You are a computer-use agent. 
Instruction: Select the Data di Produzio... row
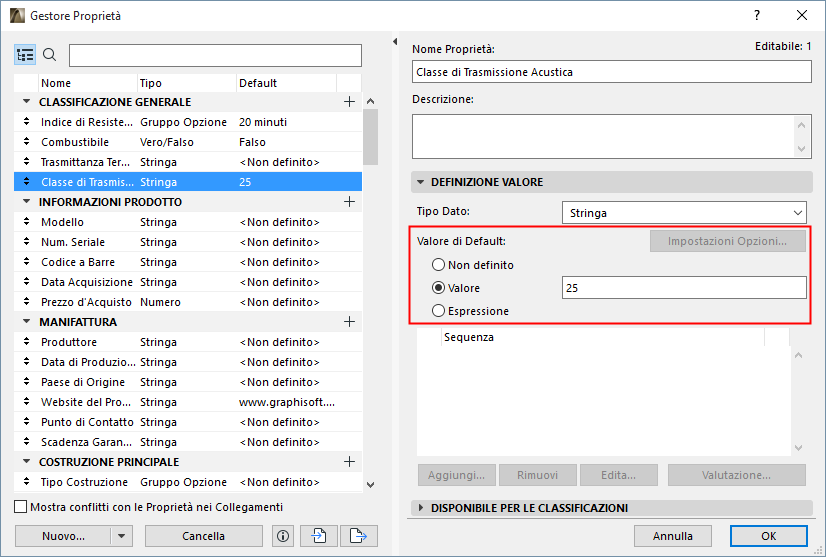[188, 362]
